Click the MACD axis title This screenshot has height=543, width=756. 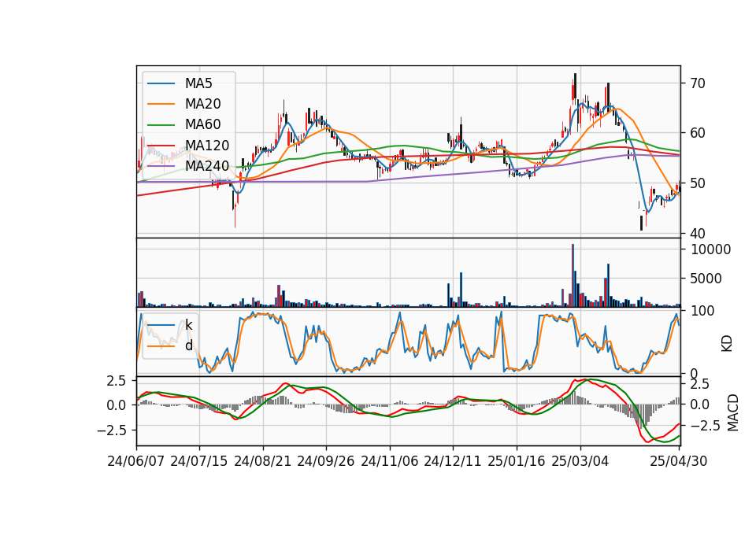[733, 412]
